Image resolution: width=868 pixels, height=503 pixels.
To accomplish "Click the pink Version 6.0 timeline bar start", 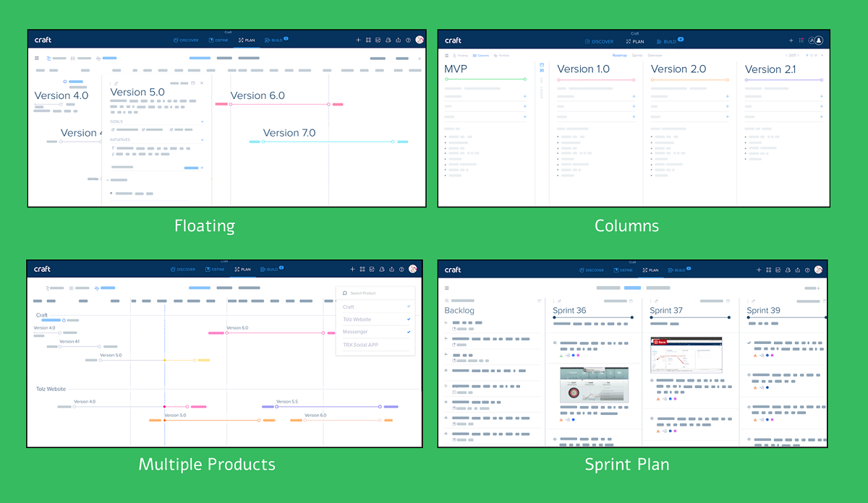I will [216, 333].
